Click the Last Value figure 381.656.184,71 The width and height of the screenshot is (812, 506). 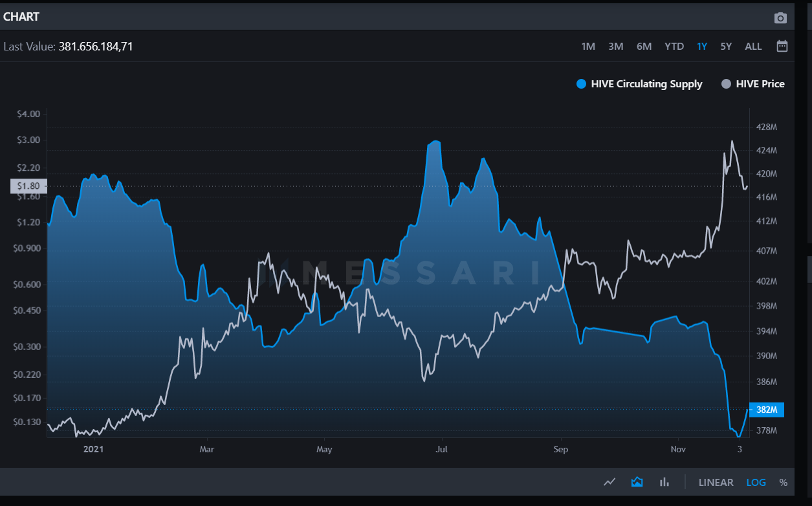tap(96, 47)
